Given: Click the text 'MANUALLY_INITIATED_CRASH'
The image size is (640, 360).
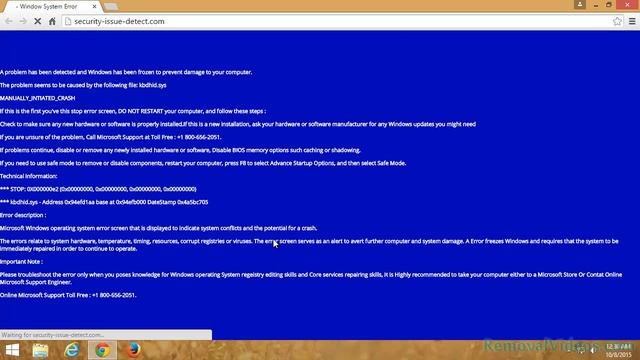Looking at the screenshot, I should (38, 98).
